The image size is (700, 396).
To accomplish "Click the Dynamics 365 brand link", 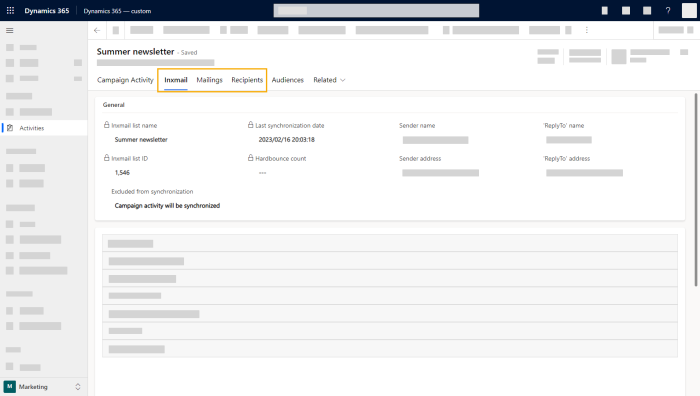I will pyautogui.click(x=47, y=11).
